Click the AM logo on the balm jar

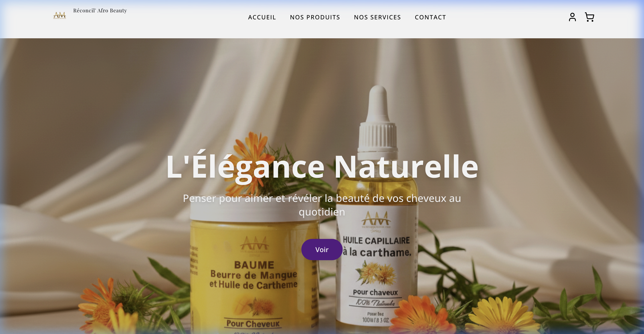254,244
